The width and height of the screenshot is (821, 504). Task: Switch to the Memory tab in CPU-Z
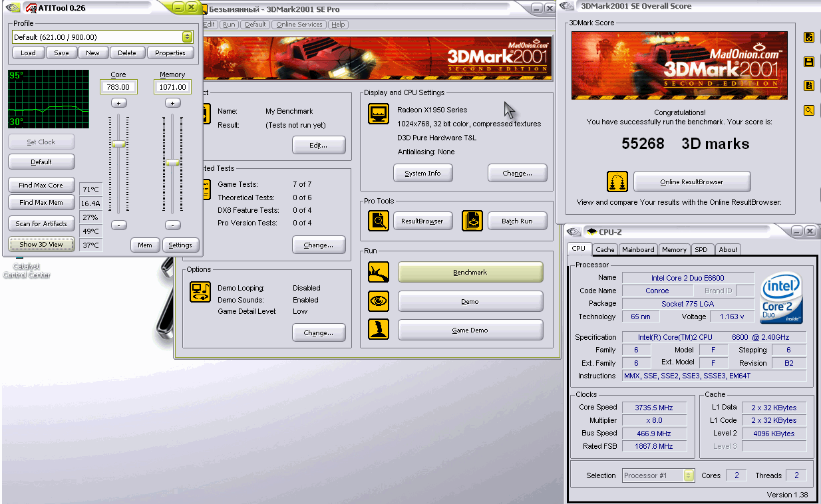point(674,249)
